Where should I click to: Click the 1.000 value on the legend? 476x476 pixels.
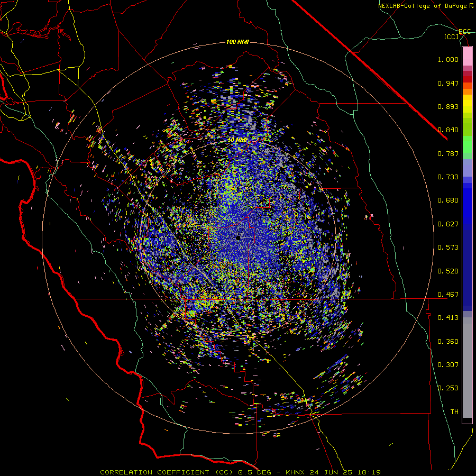click(448, 60)
